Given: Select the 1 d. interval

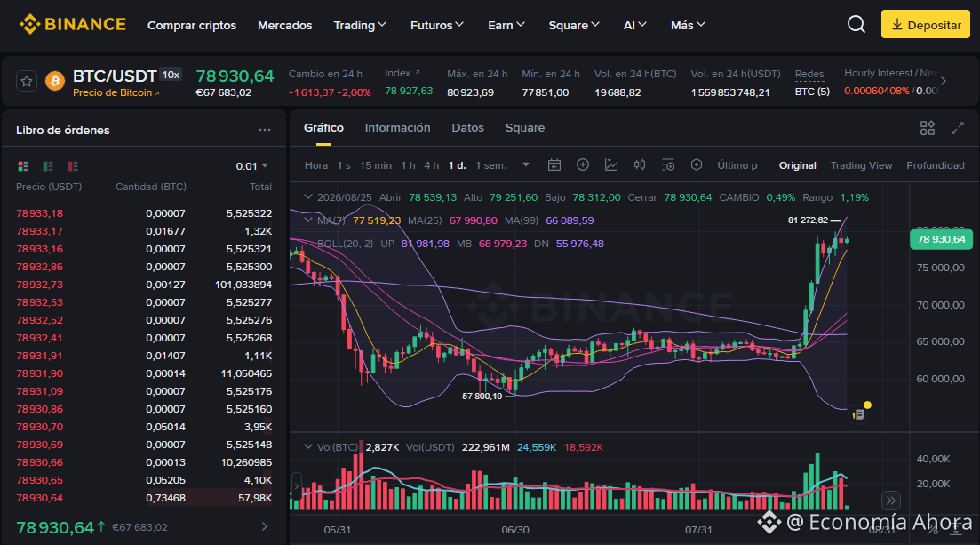Looking at the screenshot, I should (457, 165).
